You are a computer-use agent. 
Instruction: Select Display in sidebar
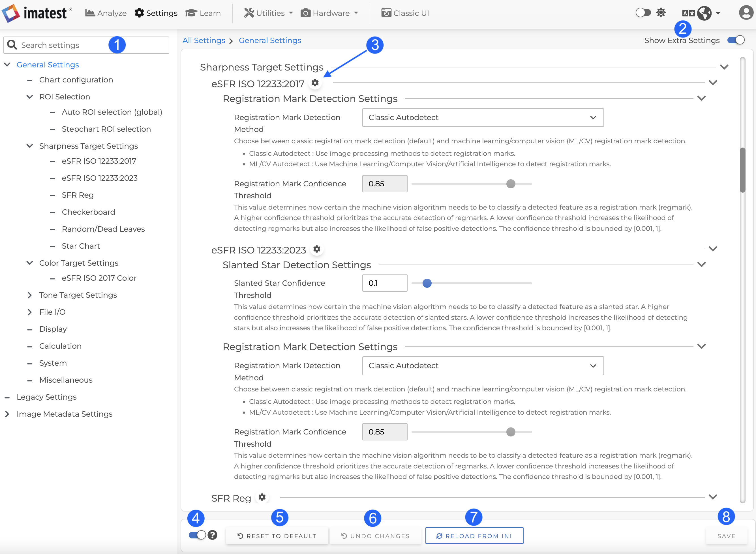pyautogui.click(x=53, y=329)
